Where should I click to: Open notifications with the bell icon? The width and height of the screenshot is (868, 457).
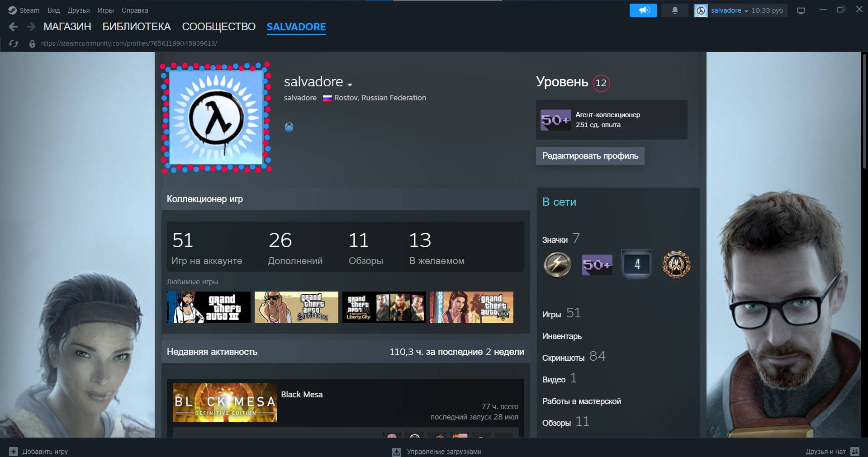tap(674, 10)
